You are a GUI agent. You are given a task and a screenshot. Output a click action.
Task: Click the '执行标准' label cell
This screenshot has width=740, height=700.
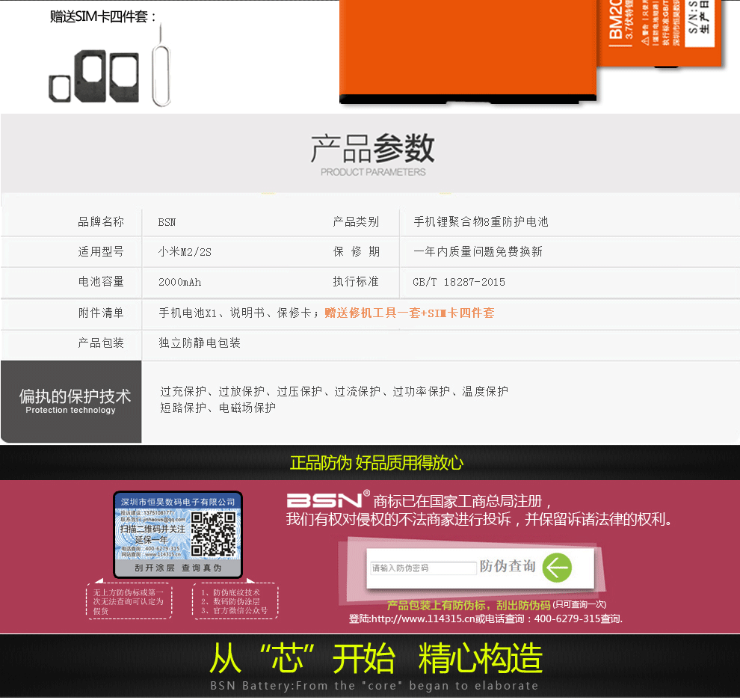[x=356, y=282]
